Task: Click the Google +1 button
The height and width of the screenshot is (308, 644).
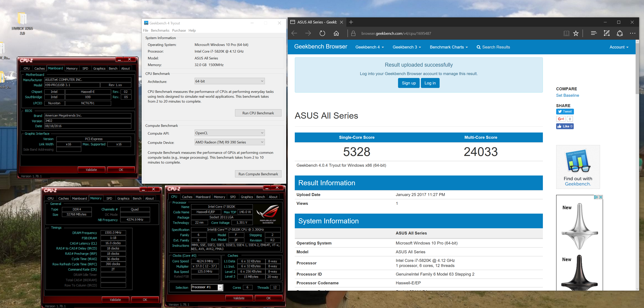Action: coord(561,119)
